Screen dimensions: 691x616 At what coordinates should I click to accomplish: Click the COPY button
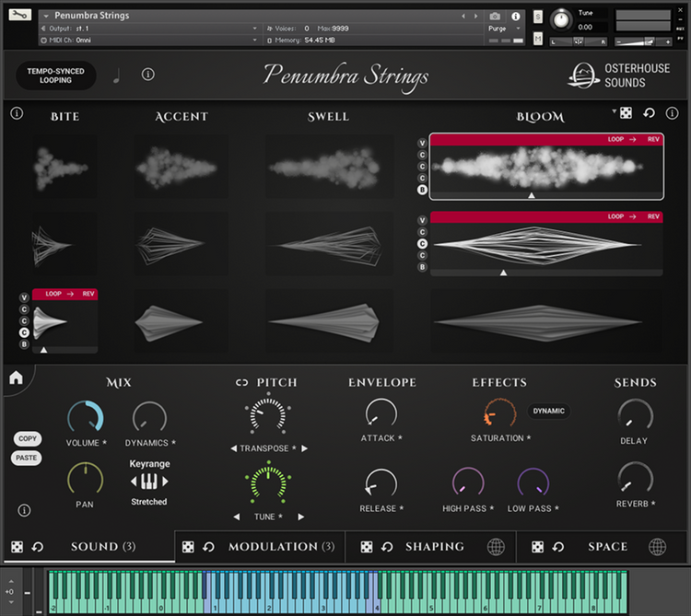point(28,438)
